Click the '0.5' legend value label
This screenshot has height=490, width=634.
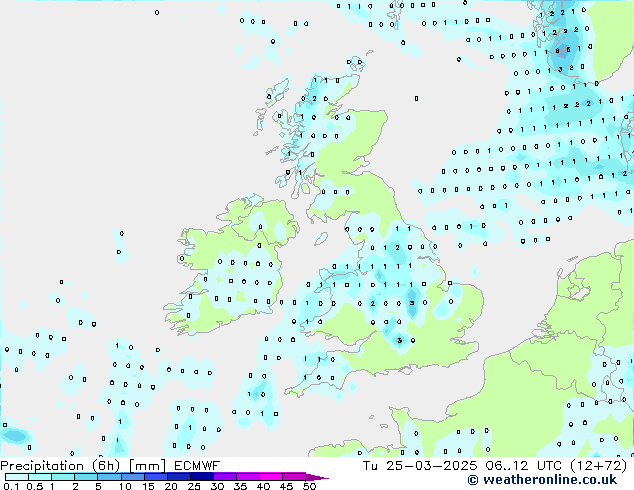click(34, 486)
